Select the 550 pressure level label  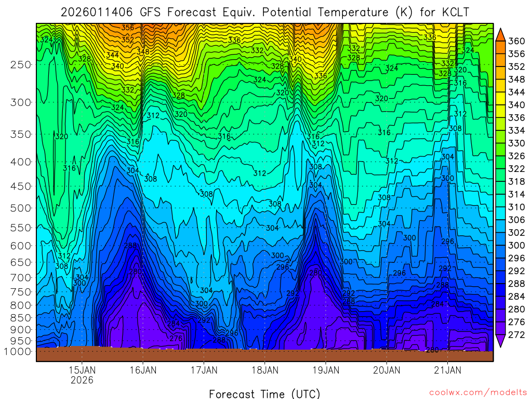click(21, 228)
